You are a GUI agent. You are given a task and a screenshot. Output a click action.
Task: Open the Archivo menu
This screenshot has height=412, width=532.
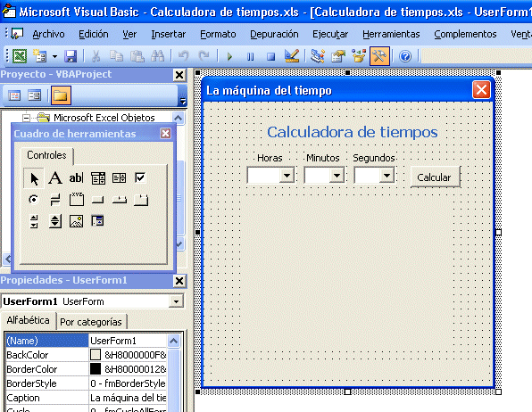(48, 34)
